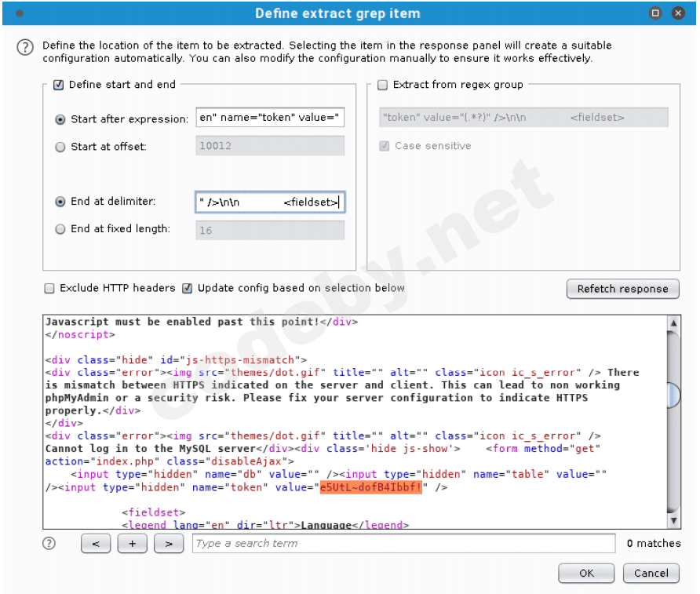
Task: Maximize the Define extract grep item dialog
Action: click(x=655, y=13)
